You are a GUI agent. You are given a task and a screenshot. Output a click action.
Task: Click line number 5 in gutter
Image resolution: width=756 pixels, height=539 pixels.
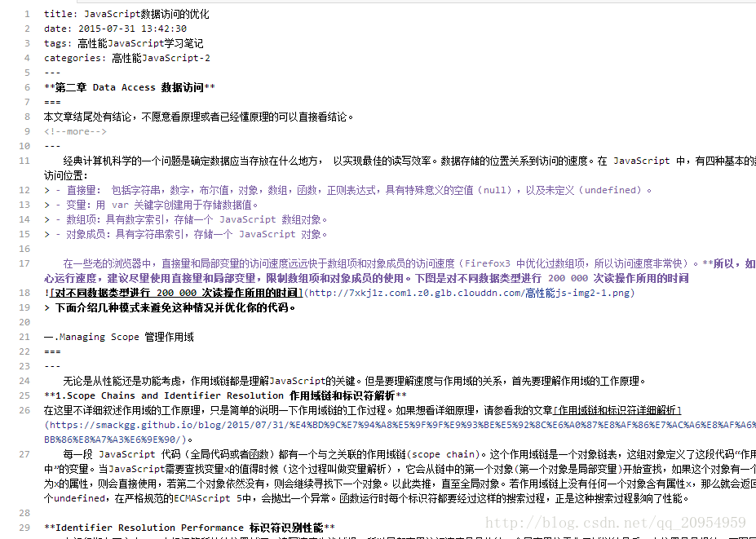(28, 73)
